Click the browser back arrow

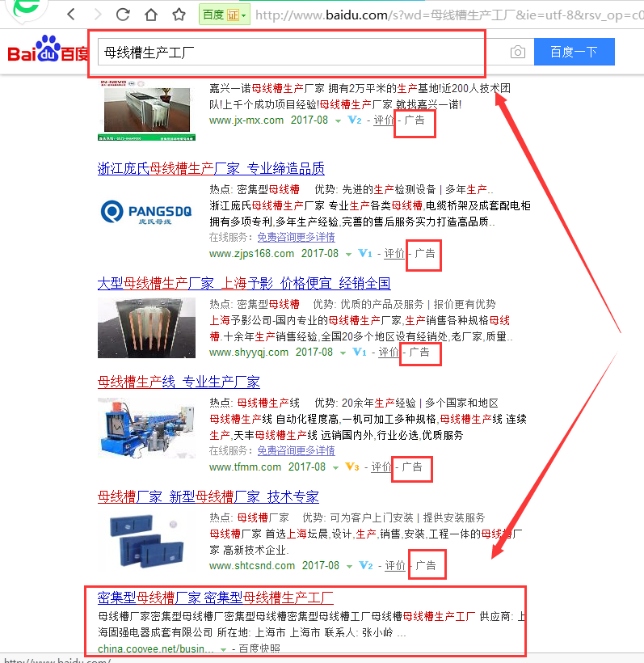[71, 15]
